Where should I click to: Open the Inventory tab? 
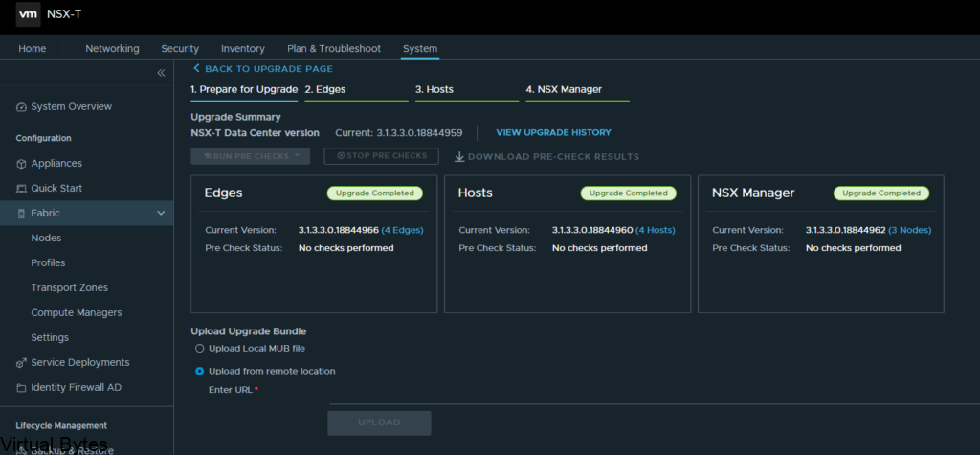pyautogui.click(x=243, y=48)
